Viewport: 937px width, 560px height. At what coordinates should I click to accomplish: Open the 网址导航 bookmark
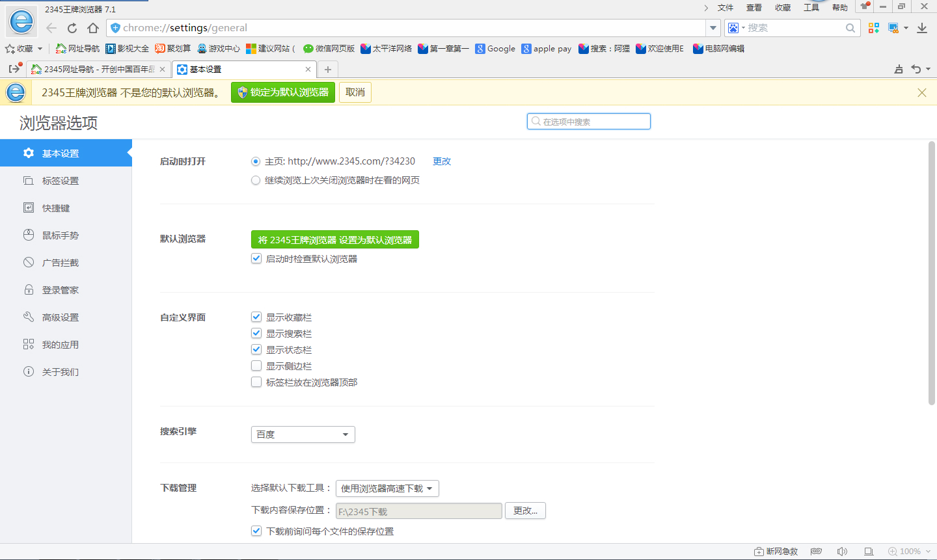(77, 49)
